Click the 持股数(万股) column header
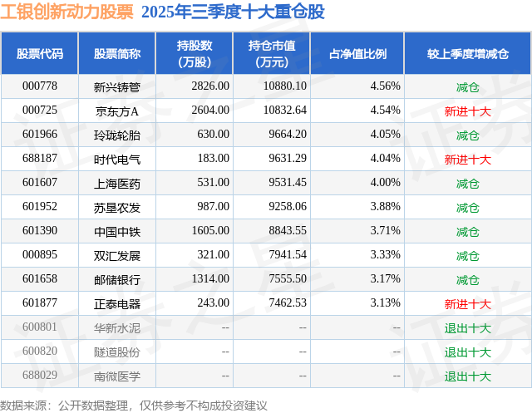The image size is (532, 413). point(195,53)
